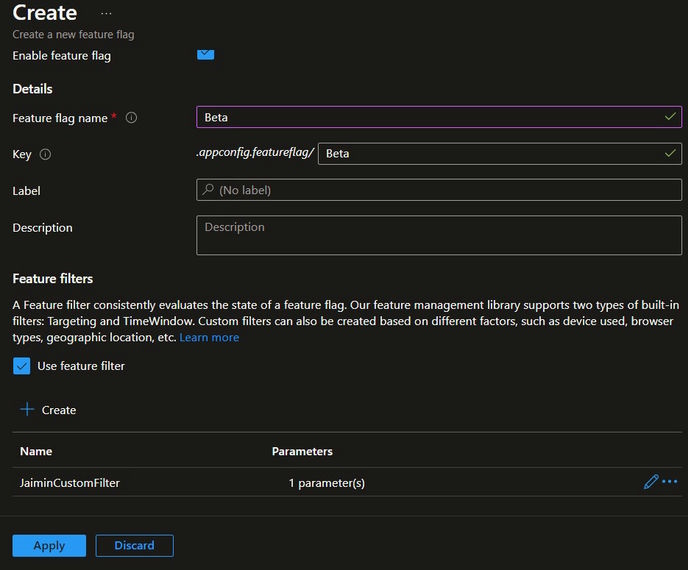
Task: Open the ellipsis menu beside Create title
Action: [x=107, y=14]
